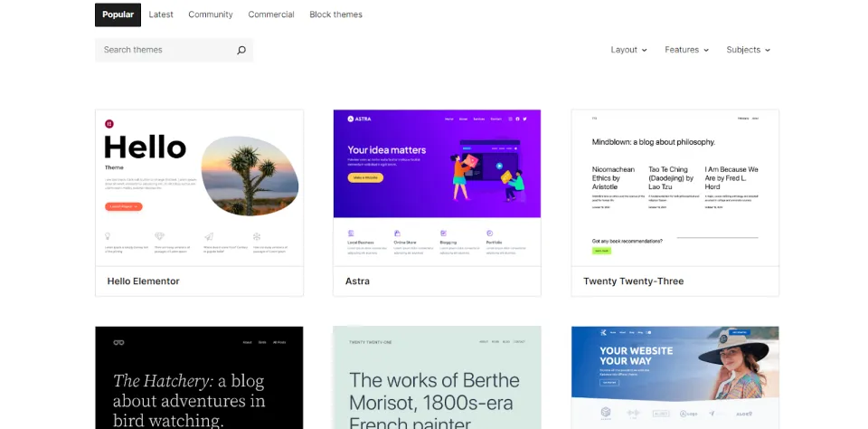Click the diamond icon in Hello preview
Viewport: 868px width, 429px height.
[159, 236]
